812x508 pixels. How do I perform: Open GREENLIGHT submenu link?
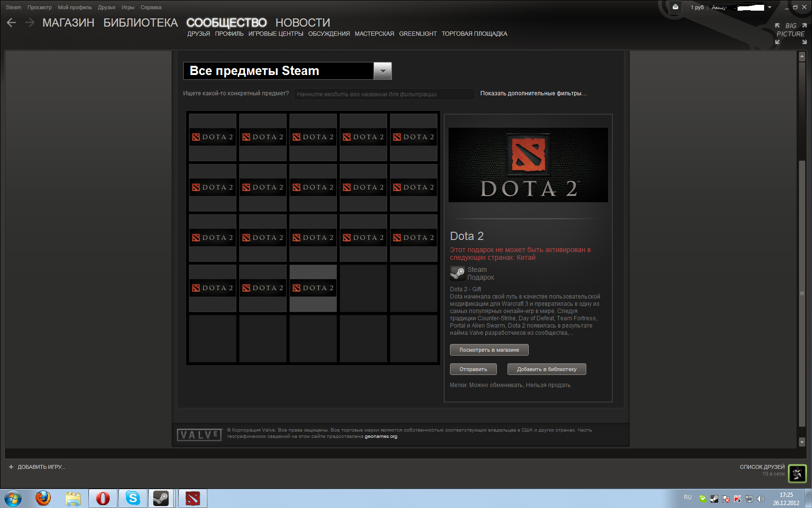418,34
